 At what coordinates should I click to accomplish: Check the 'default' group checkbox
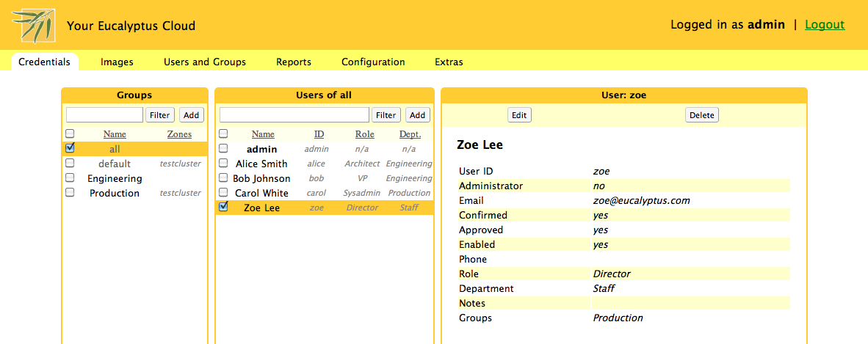(70, 163)
